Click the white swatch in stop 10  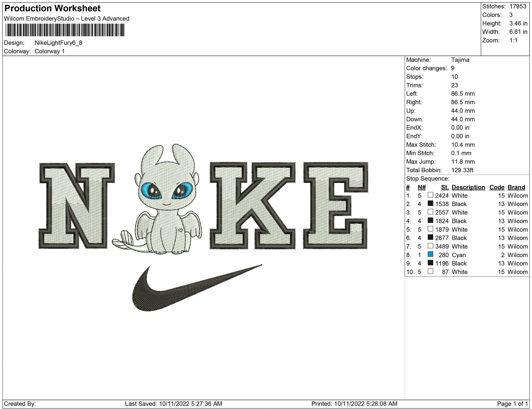430,271
